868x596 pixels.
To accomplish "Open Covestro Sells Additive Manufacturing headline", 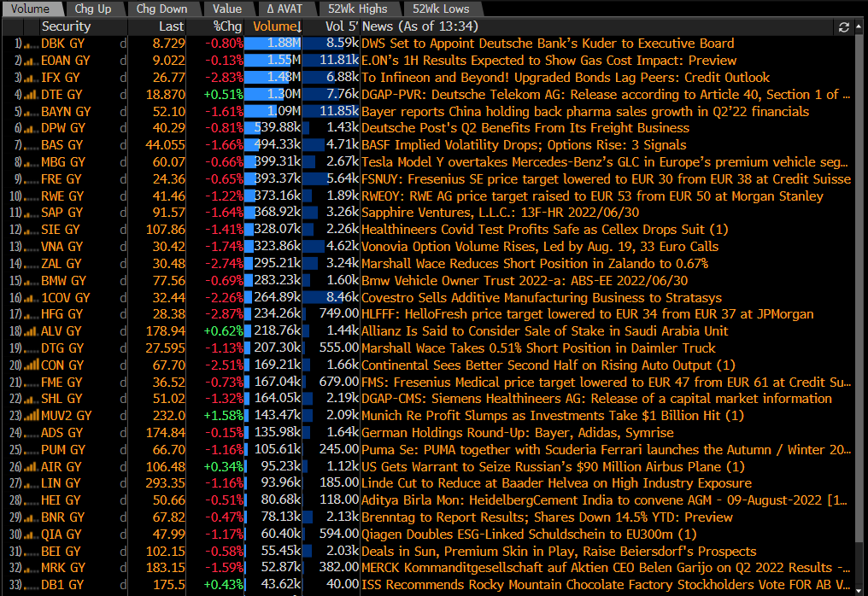I will click(x=542, y=298).
